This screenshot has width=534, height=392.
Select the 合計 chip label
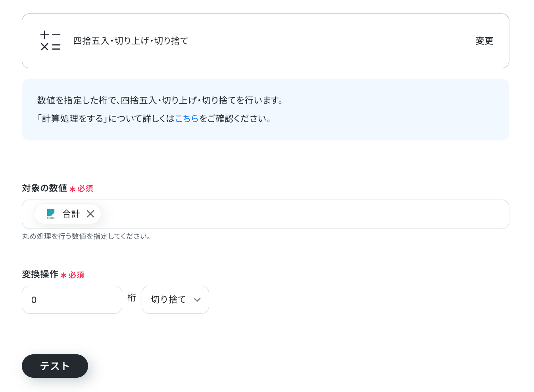pyautogui.click(x=71, y=214)
